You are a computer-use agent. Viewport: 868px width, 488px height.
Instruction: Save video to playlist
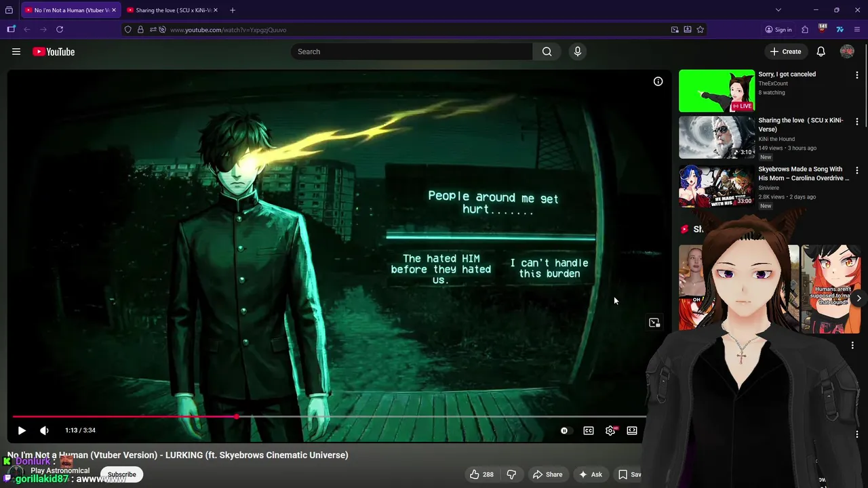(628, 474)
